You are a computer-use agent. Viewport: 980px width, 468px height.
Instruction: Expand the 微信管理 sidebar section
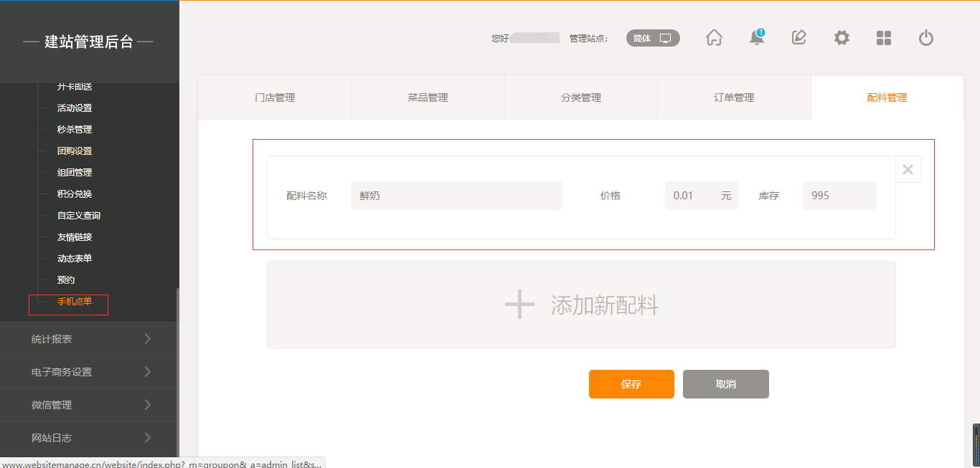(89, 405)
